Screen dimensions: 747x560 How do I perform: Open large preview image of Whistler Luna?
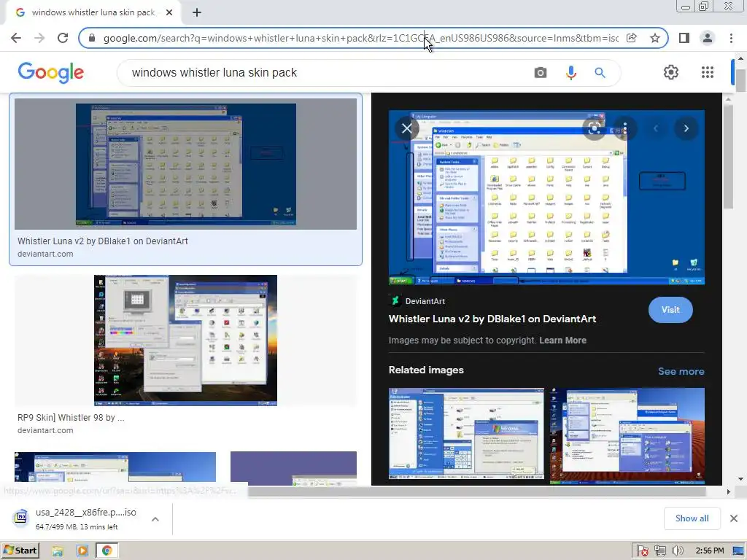[546, 198]
